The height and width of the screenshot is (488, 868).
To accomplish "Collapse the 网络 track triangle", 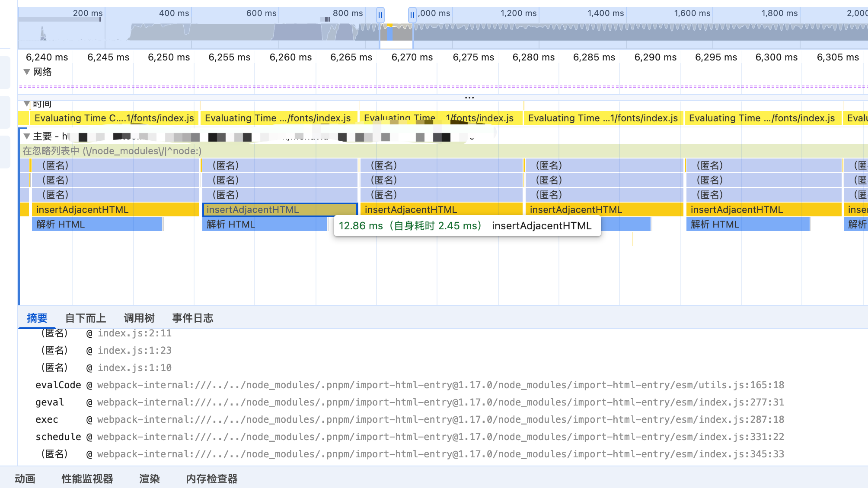I will point(27,72).
